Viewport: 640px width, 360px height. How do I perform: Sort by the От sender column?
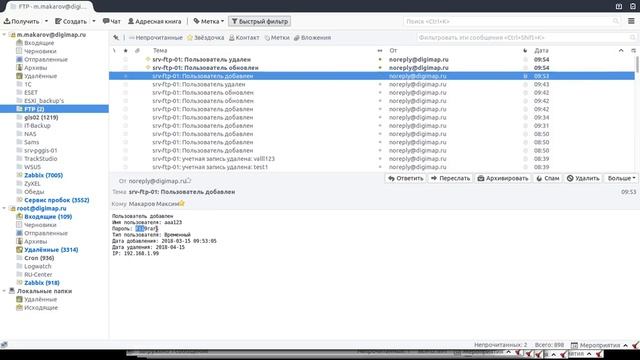[x=393, y=51]
